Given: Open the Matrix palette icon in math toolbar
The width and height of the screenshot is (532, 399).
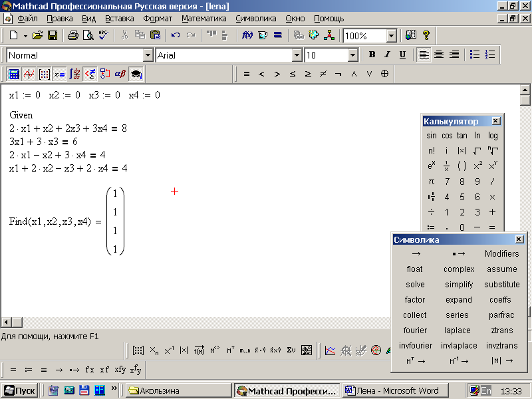Looking at the screenshot, I should coord(45,74).
